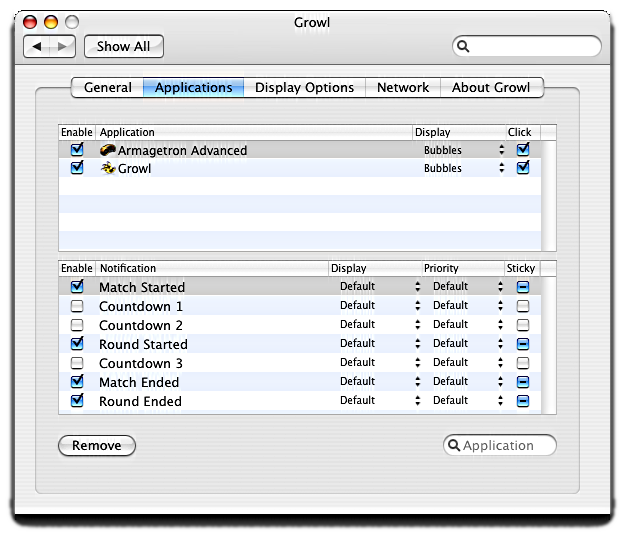Uncheck Enable checkbox for Growl app

pos(77,168)
